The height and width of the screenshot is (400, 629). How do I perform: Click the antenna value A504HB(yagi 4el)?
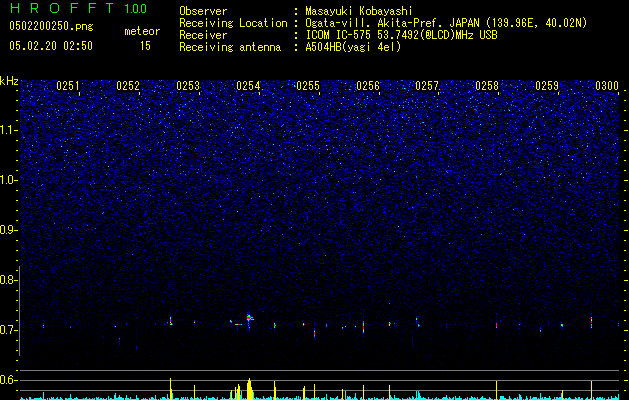click(353, 47)
